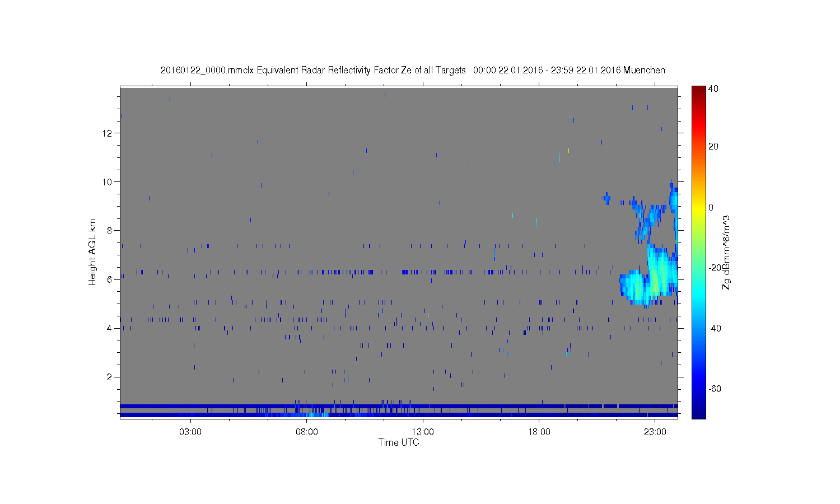Screen dimensions: 840x504
Task: Click the dark red top of the colorbar
Action: point(698,91)
